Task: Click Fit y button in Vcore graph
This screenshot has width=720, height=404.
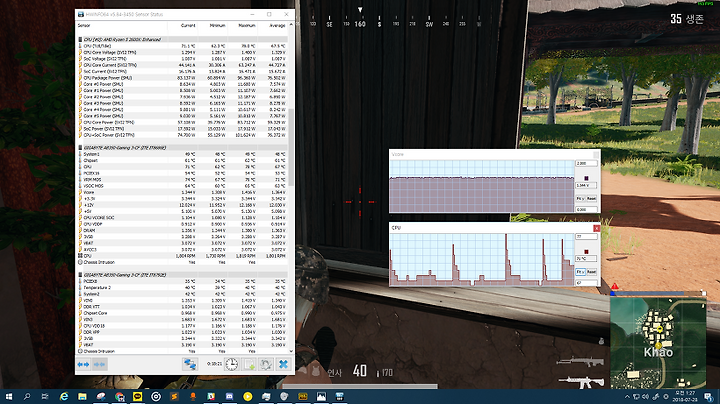Action: coord(580,198)
